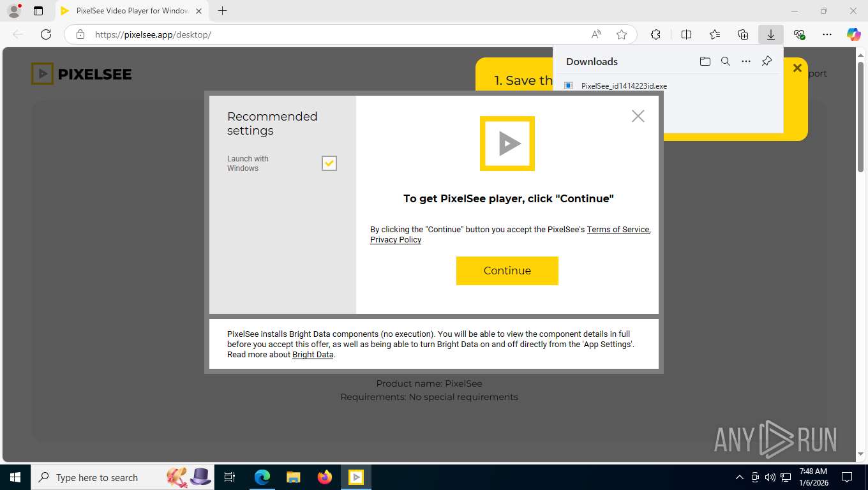Open Browser essentials heart icon
868x490 pixels.
799,34
